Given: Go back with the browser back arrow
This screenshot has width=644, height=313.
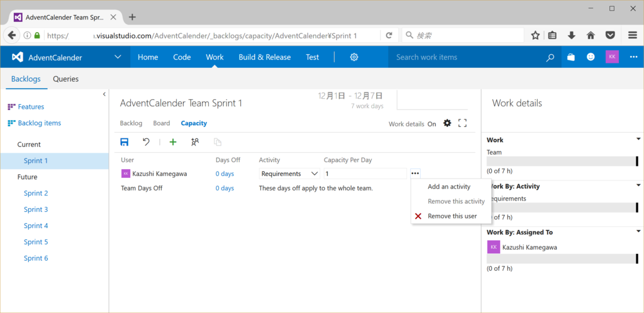Looking at the screenshot, I should [x=13, y=35].
